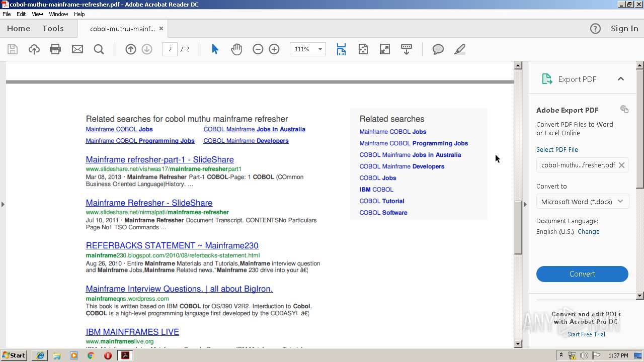Open IBM MAINFRAMES LIVE link

(x=132, y=332)
